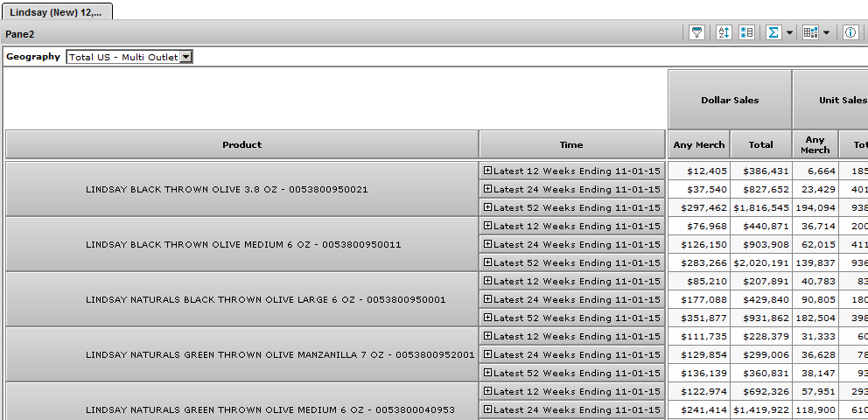Expand Latest 52 Weeks for Black Thrown Olive 3.8 OZ

(x=487, y=207)
